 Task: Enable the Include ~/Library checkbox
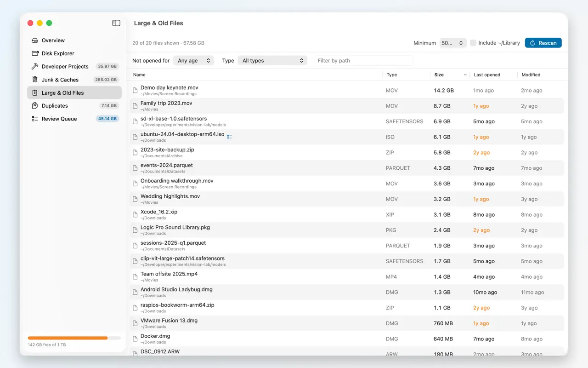coord(473,43)
